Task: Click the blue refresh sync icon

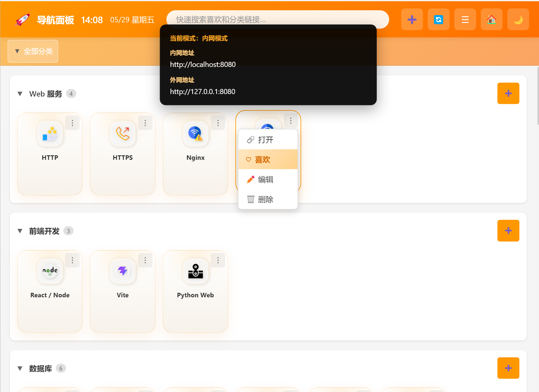Action: click(438, 20)
